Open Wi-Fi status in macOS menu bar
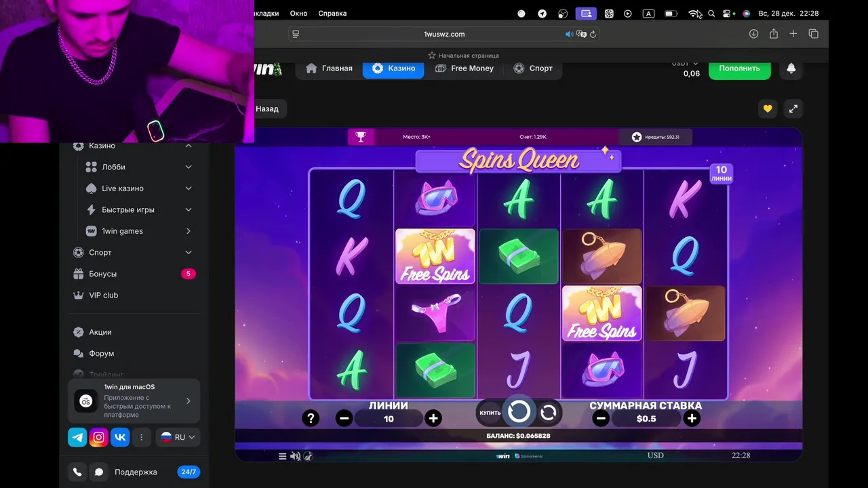Screen dimensions: 868x488 pyautogui.click(x=694, y=14)
